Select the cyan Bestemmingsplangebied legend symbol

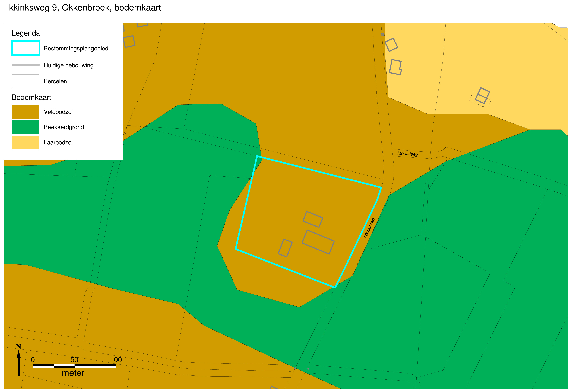click(26, 48)
